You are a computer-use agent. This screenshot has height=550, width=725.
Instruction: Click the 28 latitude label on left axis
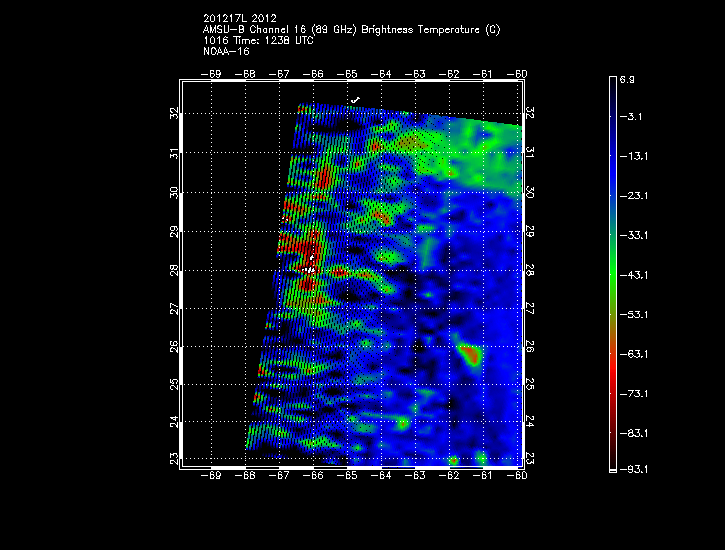pyautogui.click(x=174, y=270)
